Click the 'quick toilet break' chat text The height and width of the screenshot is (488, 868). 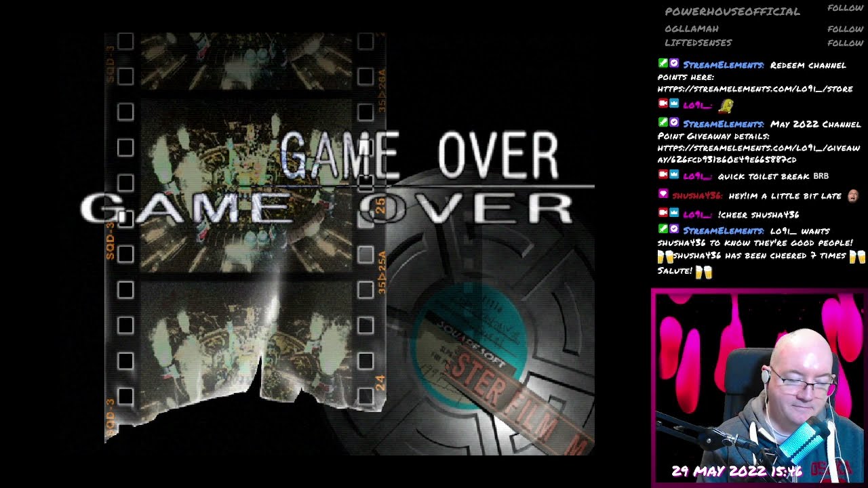(763, 176)
